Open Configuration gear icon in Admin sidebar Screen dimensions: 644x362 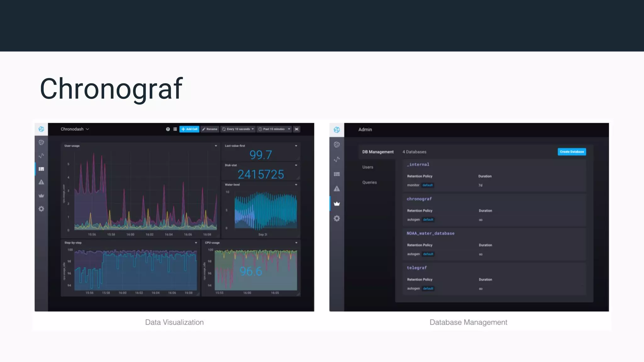(x=337, y=218)
